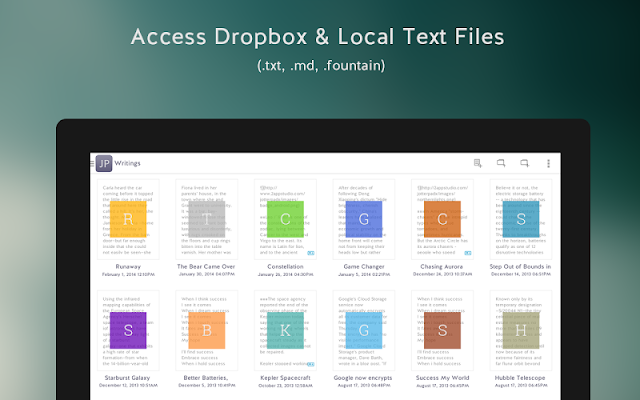Click the orange C tile on Chasing Aurora

442,219
